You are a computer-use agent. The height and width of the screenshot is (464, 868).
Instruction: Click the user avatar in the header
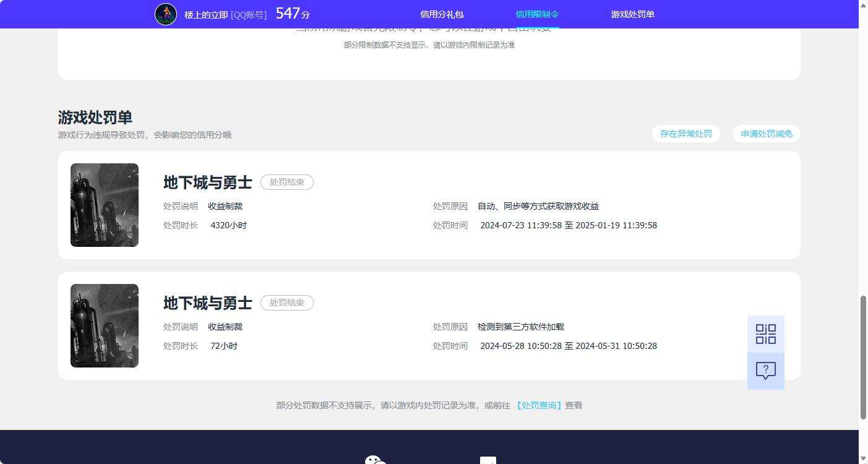click(166, 14)
